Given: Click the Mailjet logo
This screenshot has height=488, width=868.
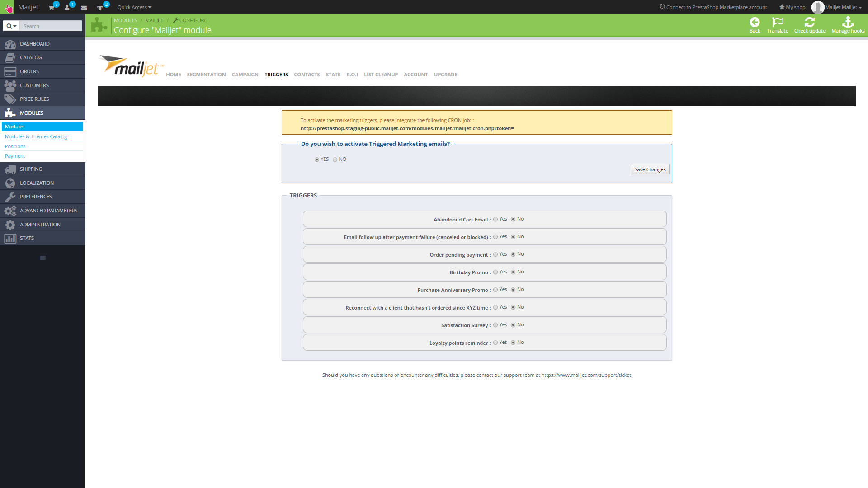Looking at the screenshot, I should pyautogui.click(x=131, y=66).
